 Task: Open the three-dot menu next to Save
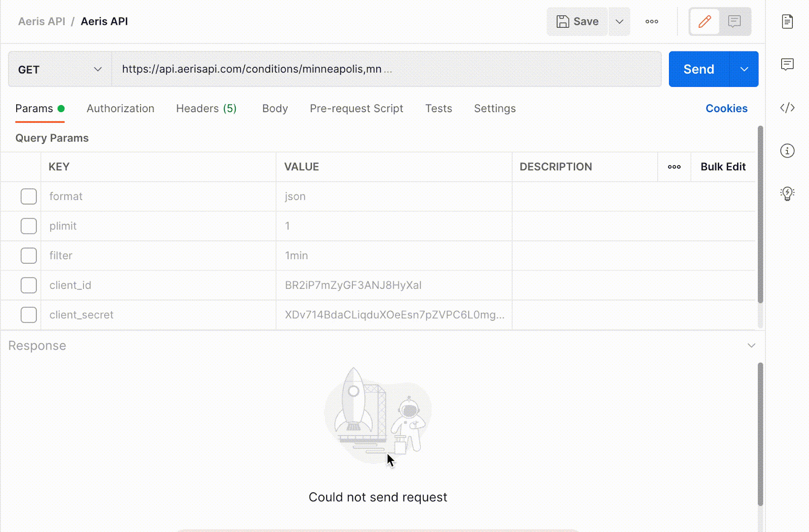click(652, 22)
